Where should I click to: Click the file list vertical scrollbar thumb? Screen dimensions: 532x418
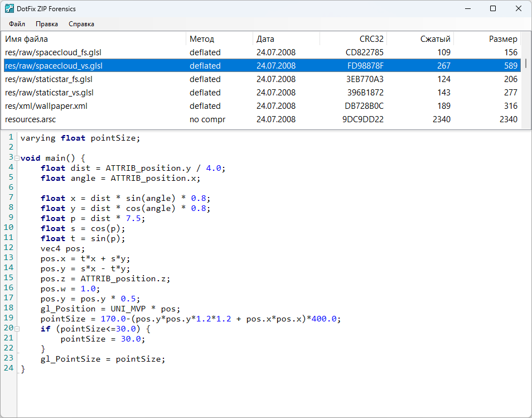pos(526,63)
